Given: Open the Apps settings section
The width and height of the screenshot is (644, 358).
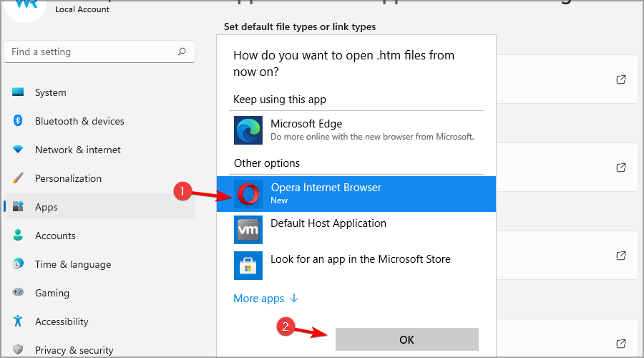Looking at the screenshot, I should click(x=46, y=207).
